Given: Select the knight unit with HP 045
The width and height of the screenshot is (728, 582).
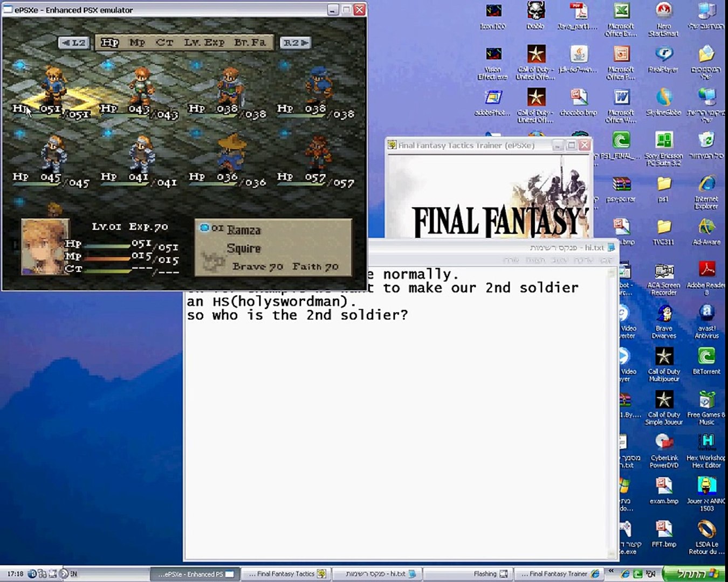Looking at the screenshot, I should [x=54, y=154].
